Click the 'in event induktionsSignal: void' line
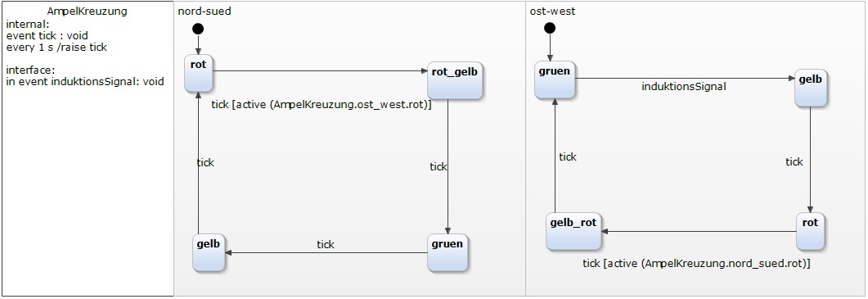This screenshot has width=868, height=299. (x=85, y=82)
